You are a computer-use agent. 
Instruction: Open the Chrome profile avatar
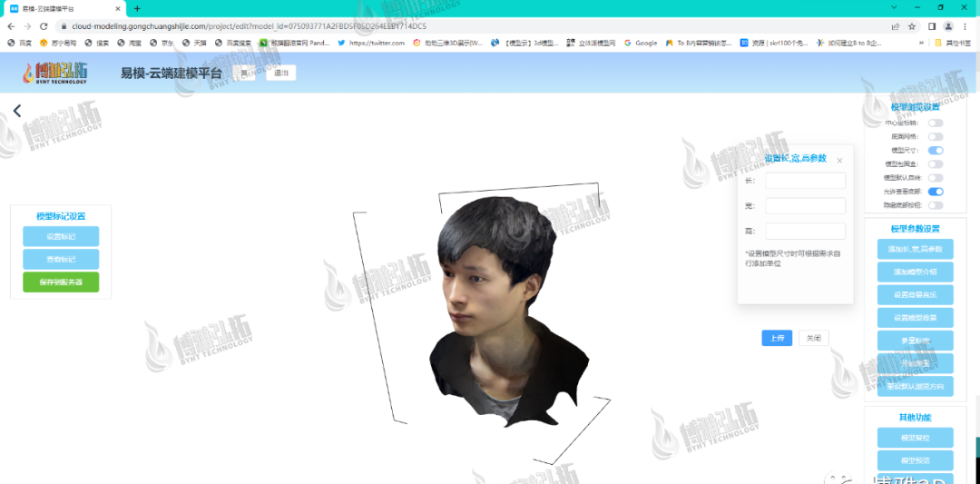pyautogui.click(x=948, y=26)
